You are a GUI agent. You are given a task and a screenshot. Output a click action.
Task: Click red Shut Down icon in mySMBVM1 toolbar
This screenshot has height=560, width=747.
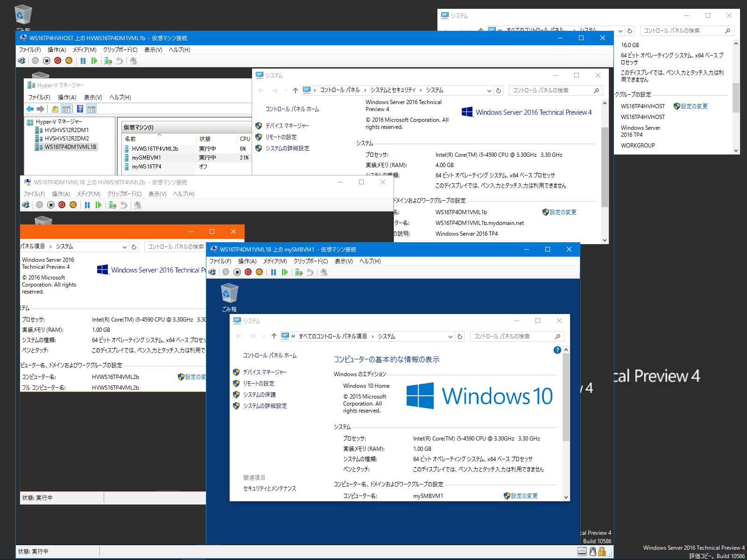[248, 272]
